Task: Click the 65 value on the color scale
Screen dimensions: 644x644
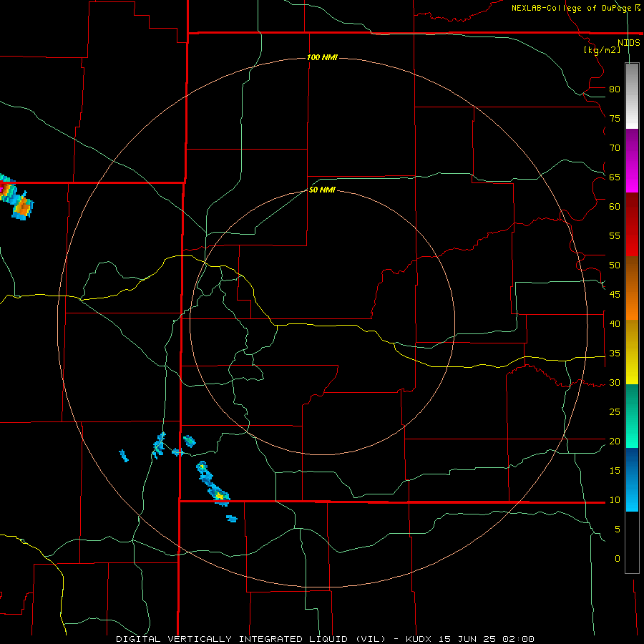Action: click(x=615, y=177)
